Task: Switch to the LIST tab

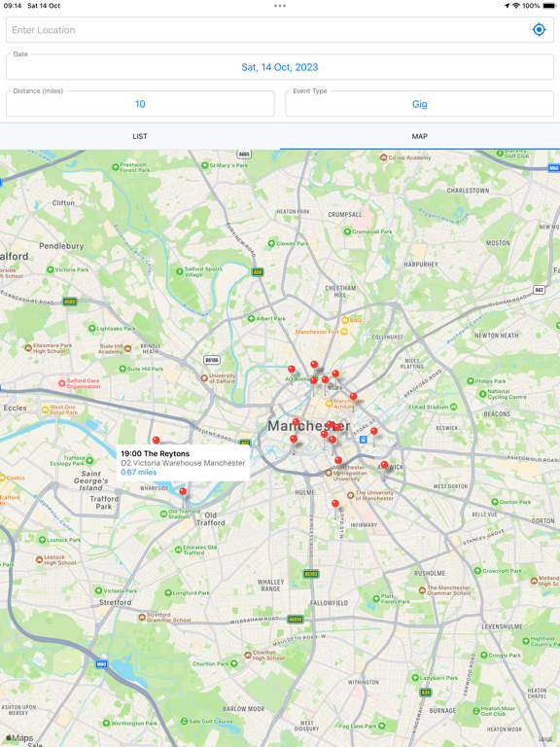Action: pos(140,136)
